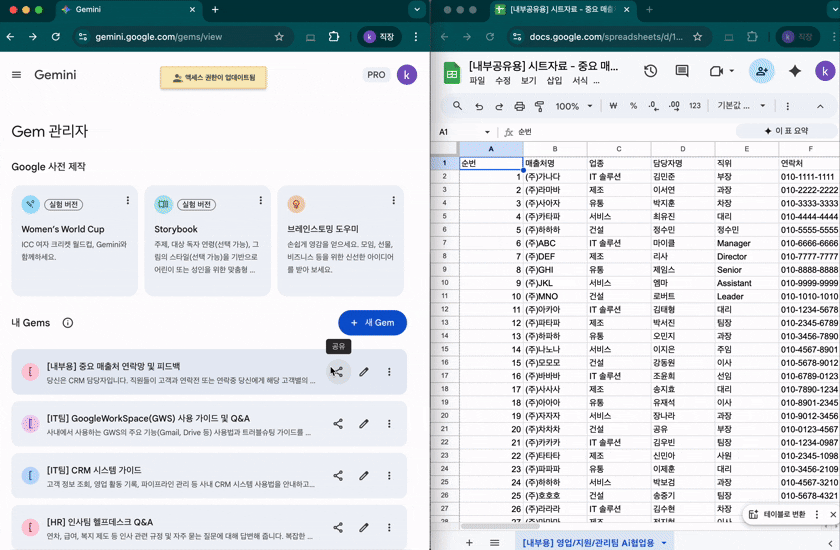Image resolution: width=840 pixels, height=550 pixels.
Task: Click the print icon in Sheets toolbar
Action: [519, 106]
